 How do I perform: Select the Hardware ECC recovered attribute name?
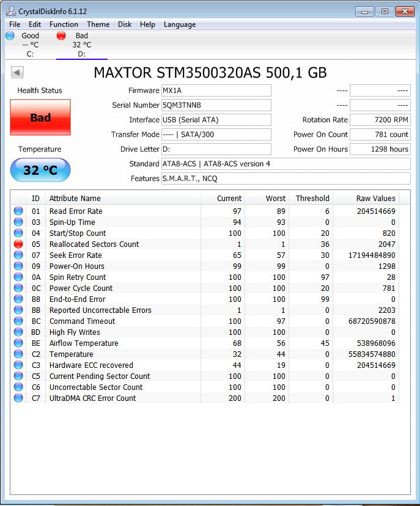point(91,365)
